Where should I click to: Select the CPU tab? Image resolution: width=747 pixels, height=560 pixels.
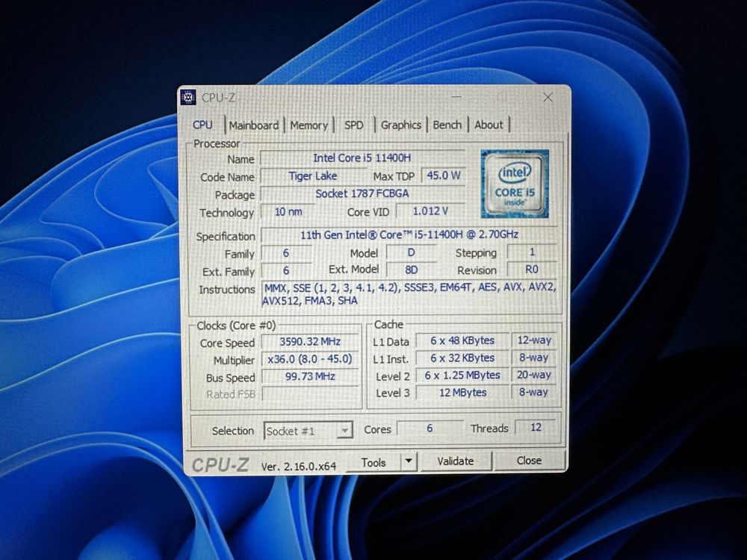[x=202, y=125]
